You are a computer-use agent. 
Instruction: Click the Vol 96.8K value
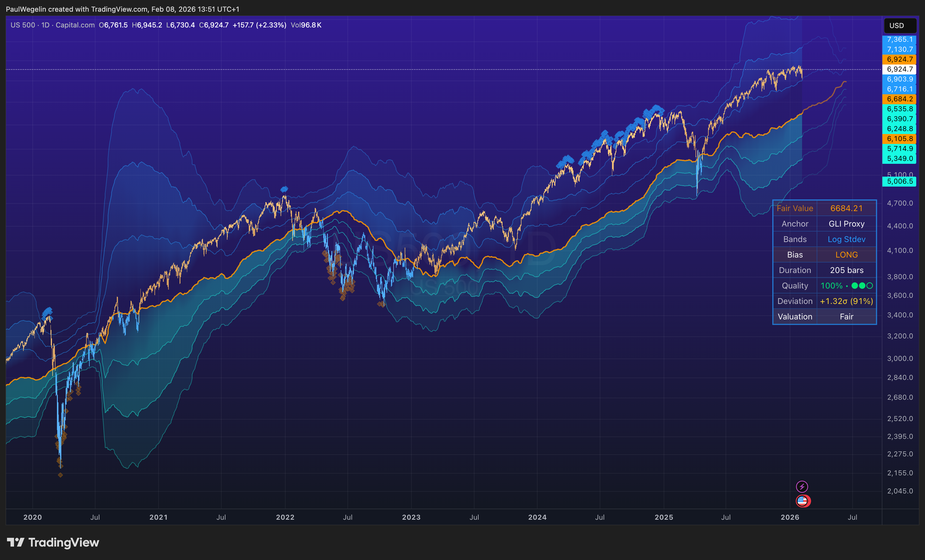(306, 25)
